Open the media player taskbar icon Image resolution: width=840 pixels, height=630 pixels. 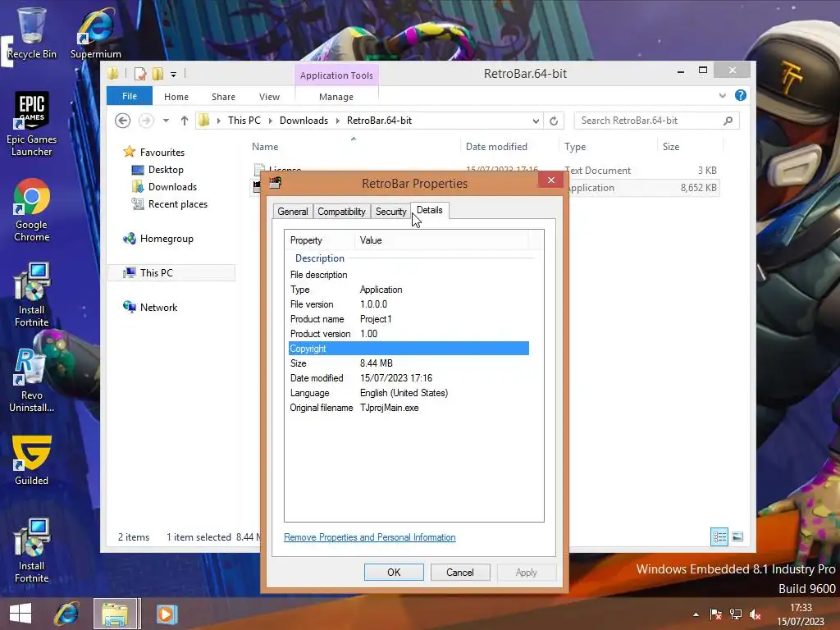coord(167,614)
